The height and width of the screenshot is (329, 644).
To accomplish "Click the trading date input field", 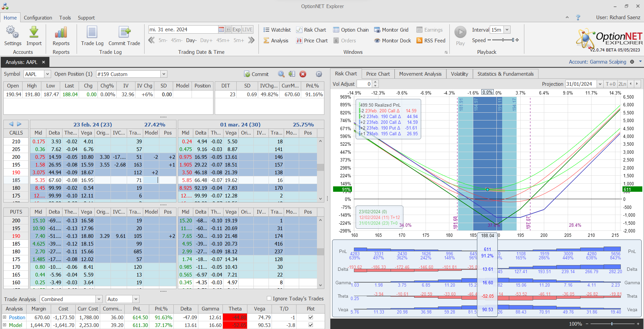I will coord(183,30).
